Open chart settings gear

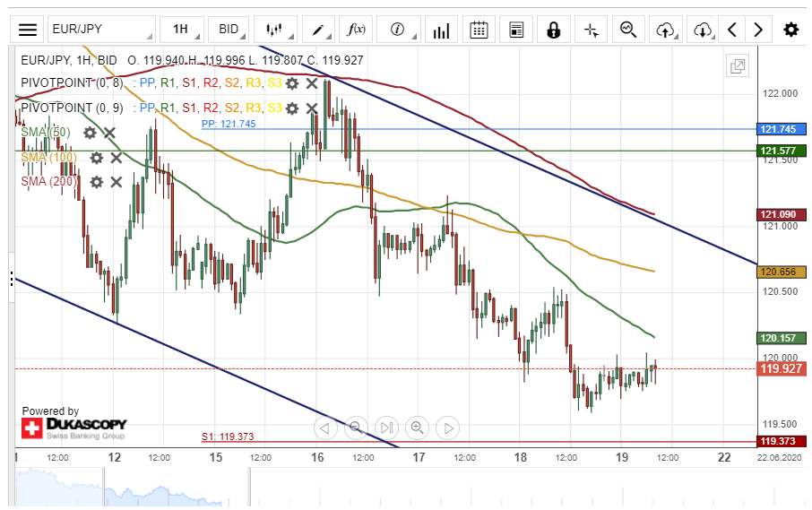[790, 30]
